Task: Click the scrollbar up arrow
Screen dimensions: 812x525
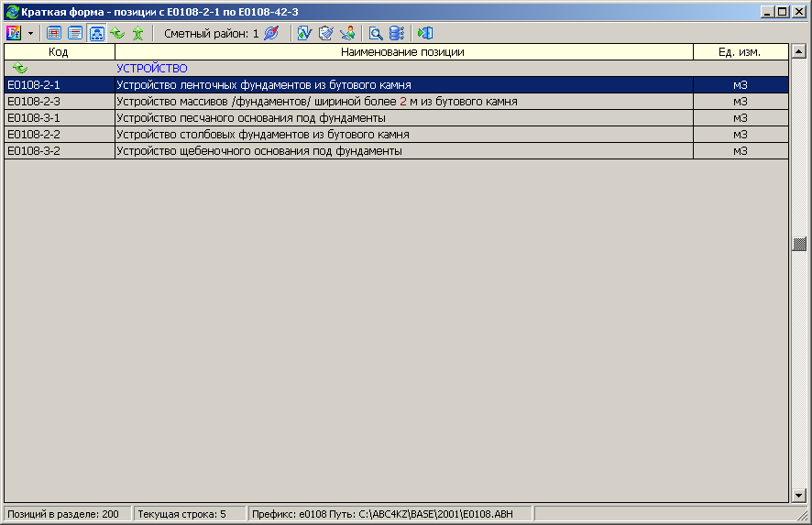Action: click(799, 51)
